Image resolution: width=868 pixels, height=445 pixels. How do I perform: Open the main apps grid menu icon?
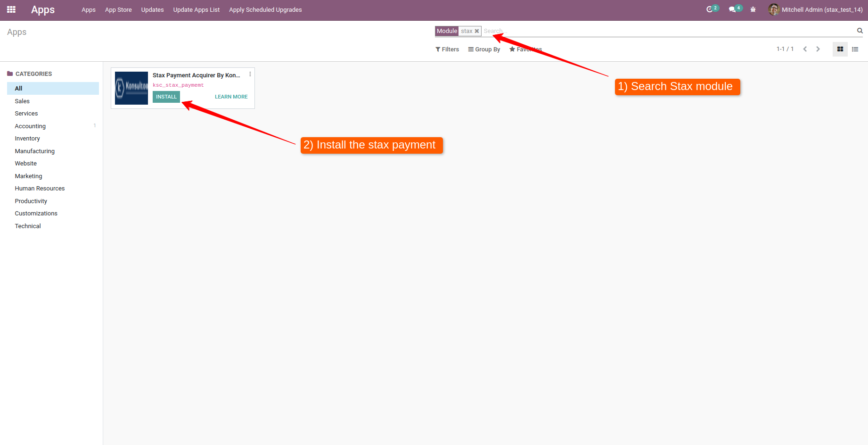(x=11, y=9)
